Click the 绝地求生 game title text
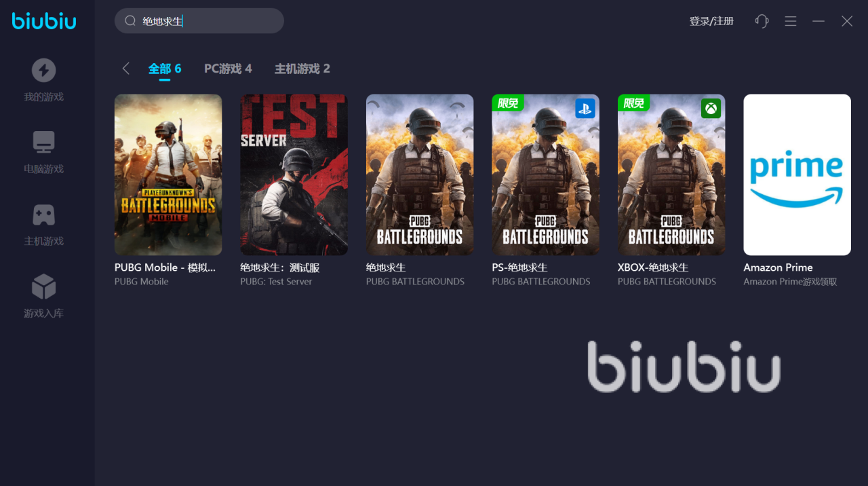The width and height of the screenshot is (868, 486). click(x=386, y=267)
